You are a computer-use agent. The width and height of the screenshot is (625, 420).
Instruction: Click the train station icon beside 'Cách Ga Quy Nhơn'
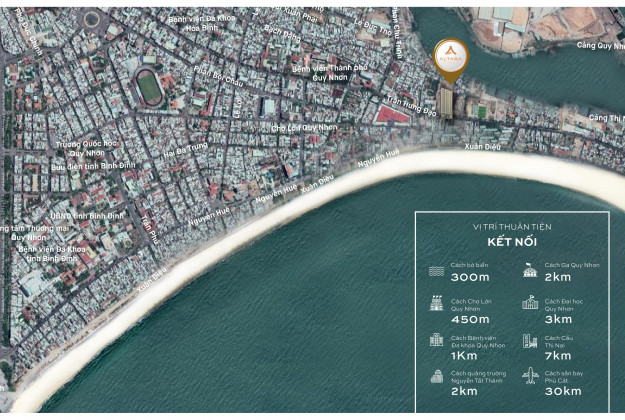pos(530,270)
